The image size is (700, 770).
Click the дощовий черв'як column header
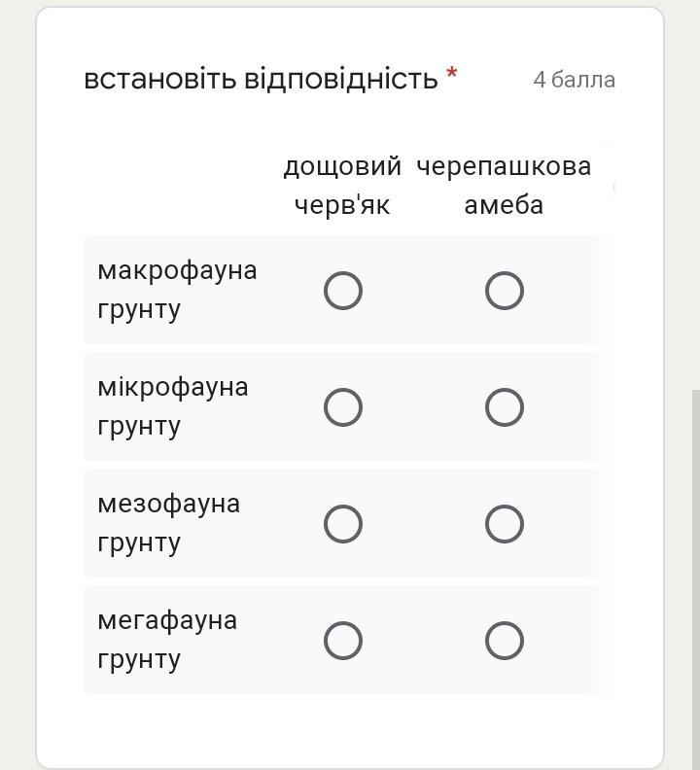(x=342, y=185)
